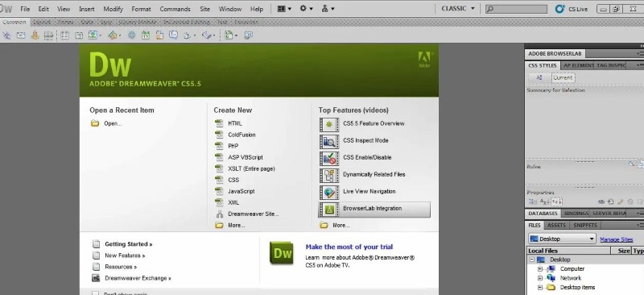This screenshot has width=644, height=295.
Task: Toggle Show Only Set Properties icon
Action: (557, 202)
